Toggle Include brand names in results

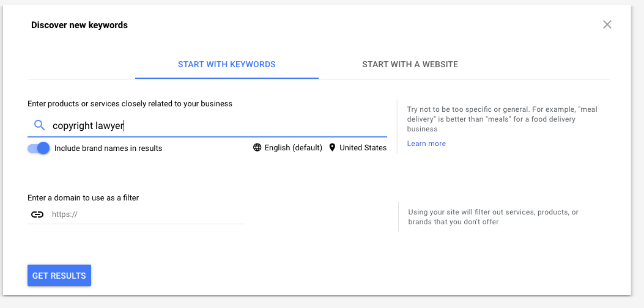coord(39,148)
